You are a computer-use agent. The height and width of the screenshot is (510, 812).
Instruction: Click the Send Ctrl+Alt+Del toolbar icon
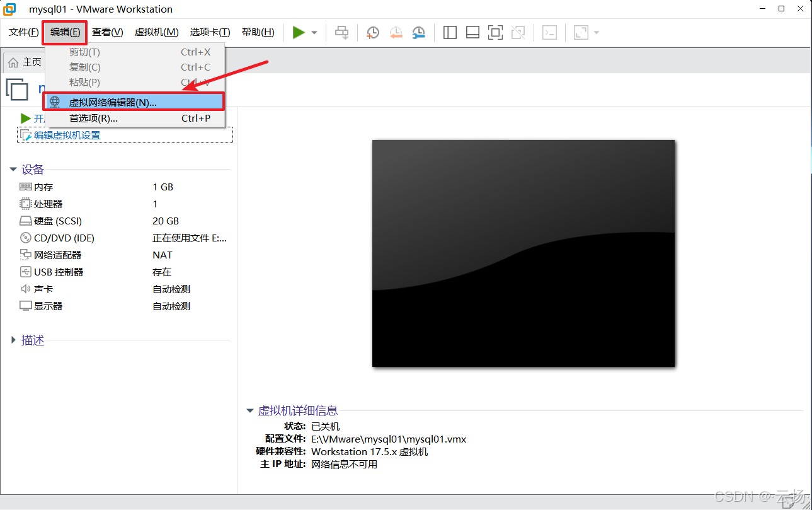[341, 32]
